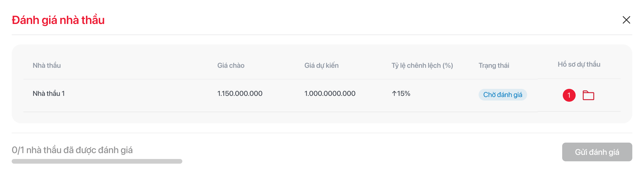Click the up arrow beside 15%
Screen dimensions: 644x173
[394, 94]
